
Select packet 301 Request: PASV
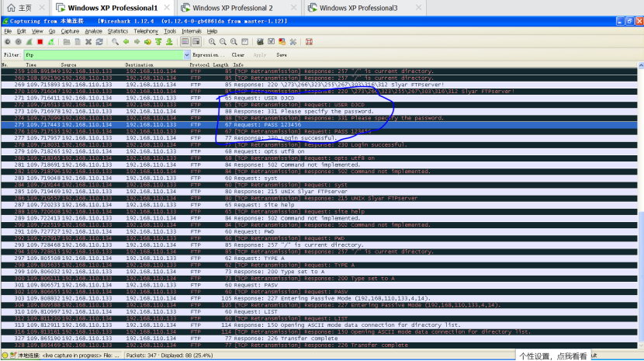point(319,285)
